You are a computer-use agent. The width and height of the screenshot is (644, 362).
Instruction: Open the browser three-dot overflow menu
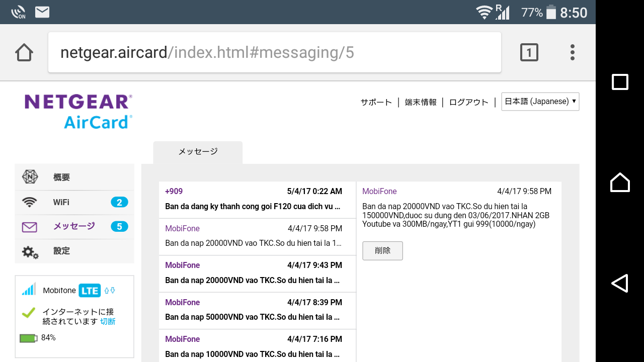point(572,52)
